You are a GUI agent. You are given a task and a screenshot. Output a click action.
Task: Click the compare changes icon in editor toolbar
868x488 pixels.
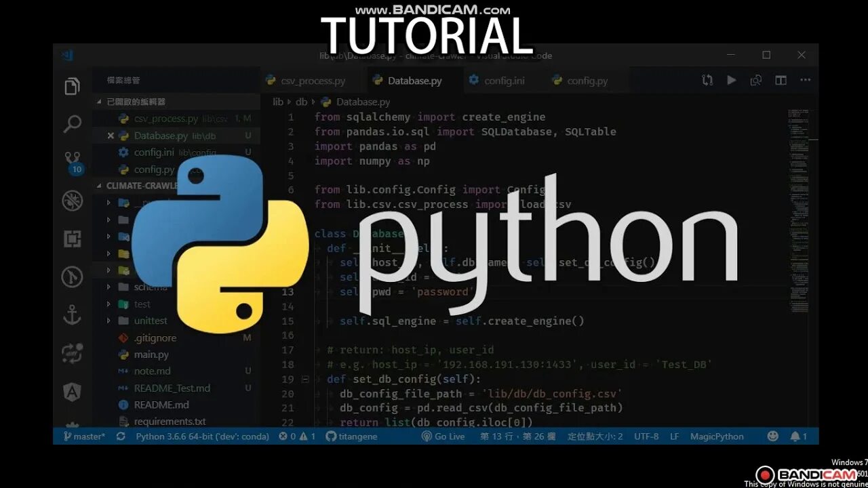(707, 80)
